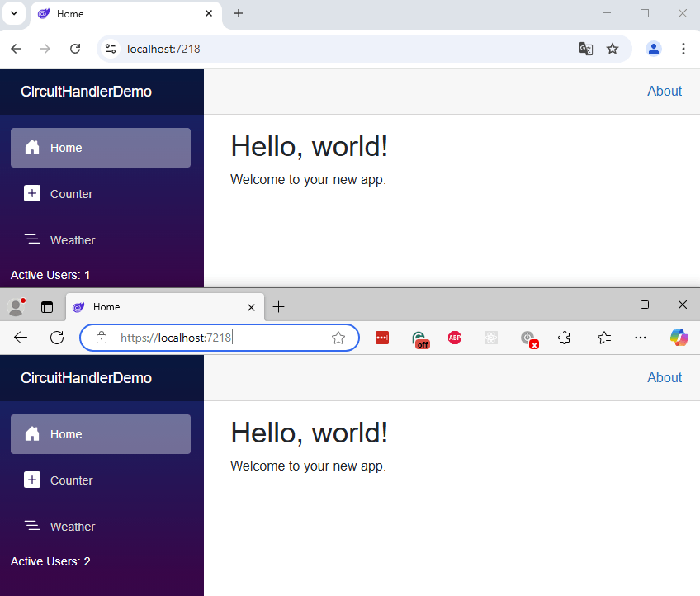Click Weather list icon in Chrome page
The height and width of the screenshot is (596, 700).
pos(32,239)
